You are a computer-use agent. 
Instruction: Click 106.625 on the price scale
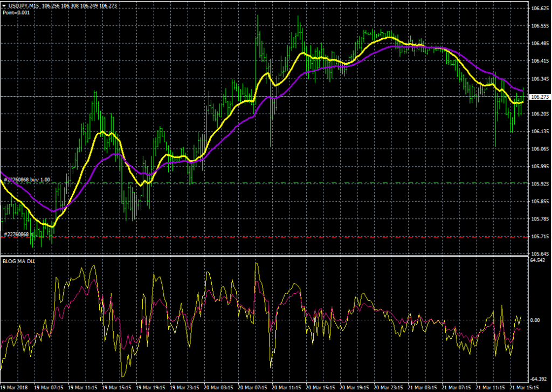pos(539,9)
